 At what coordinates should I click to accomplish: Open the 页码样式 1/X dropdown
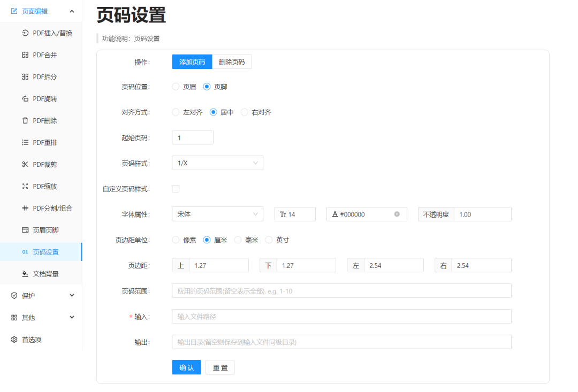click(217, 163)
